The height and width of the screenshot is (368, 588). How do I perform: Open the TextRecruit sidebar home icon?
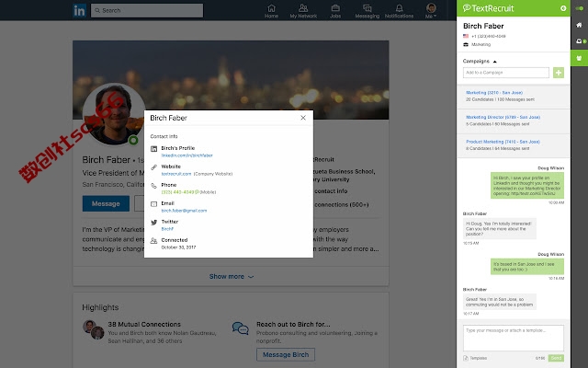click(x=580, y=25)
